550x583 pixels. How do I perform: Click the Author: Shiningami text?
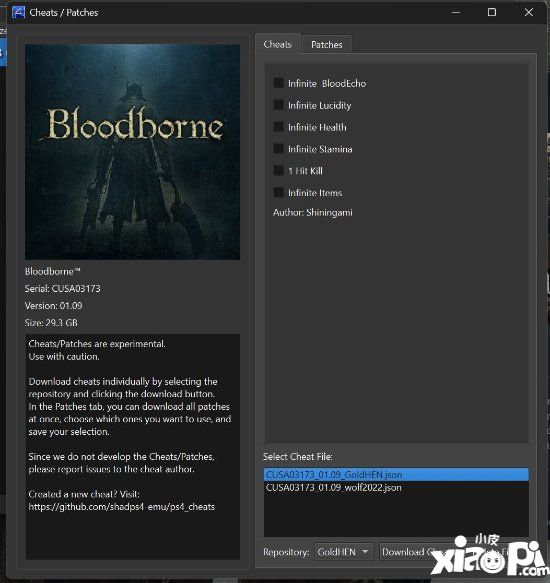click(x=313, y=213)
